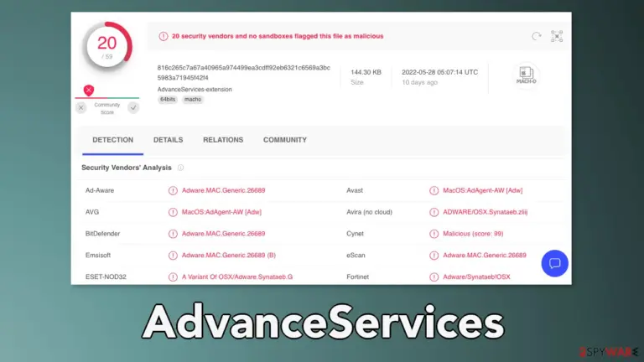Vote harmless with community score checkmark icon
This screenshot has height=362, width=644.
[x=133, y=107]
